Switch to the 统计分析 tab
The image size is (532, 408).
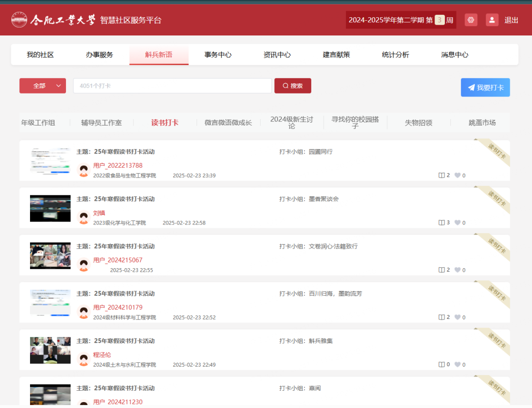pos(395,55)
